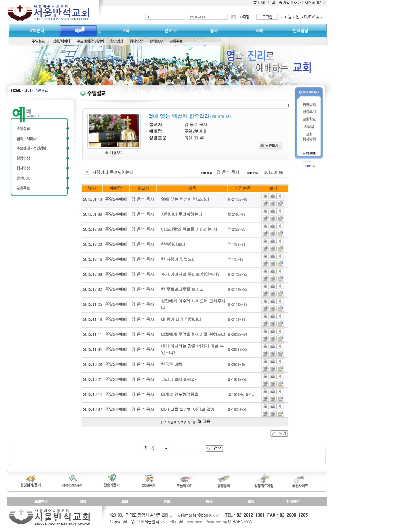420x529 pixels.
Task: Open the 오늘의 QT icon
Action: [185, 479]
